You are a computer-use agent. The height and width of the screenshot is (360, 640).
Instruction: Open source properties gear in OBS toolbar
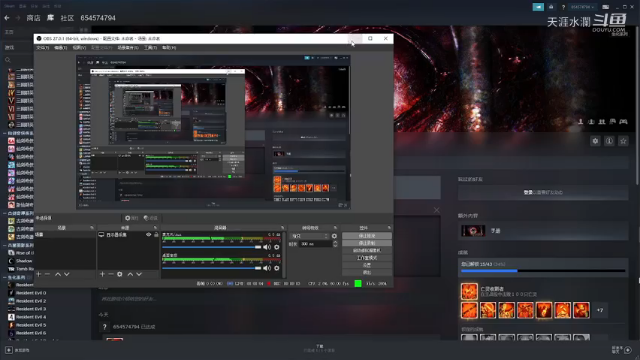[x=132, y=218]
